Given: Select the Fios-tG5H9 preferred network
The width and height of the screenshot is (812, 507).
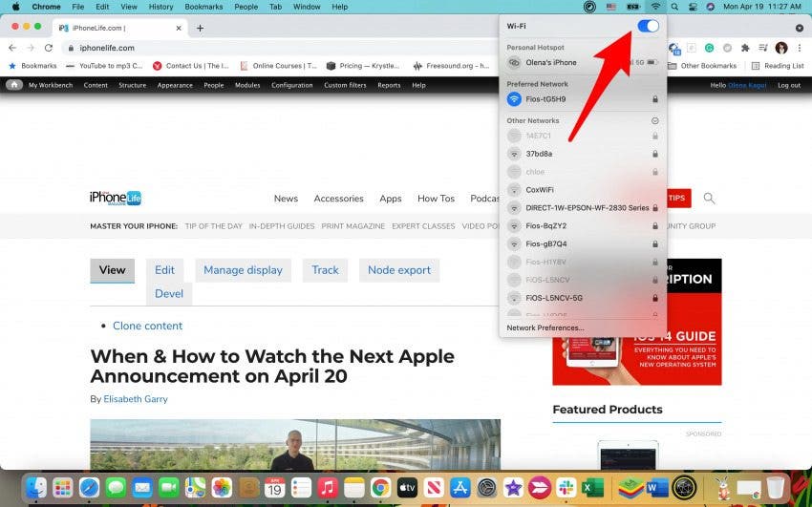Looking at the screenshot, I should 545,99.
